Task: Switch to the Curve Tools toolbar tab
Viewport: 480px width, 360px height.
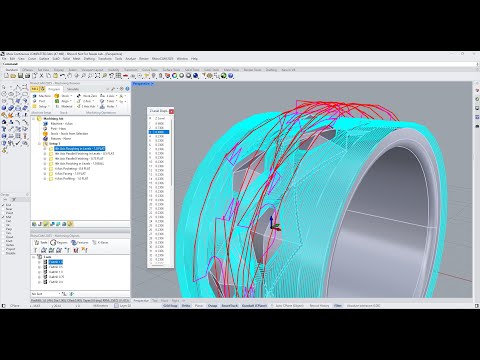Action: [x=150, y=70]
